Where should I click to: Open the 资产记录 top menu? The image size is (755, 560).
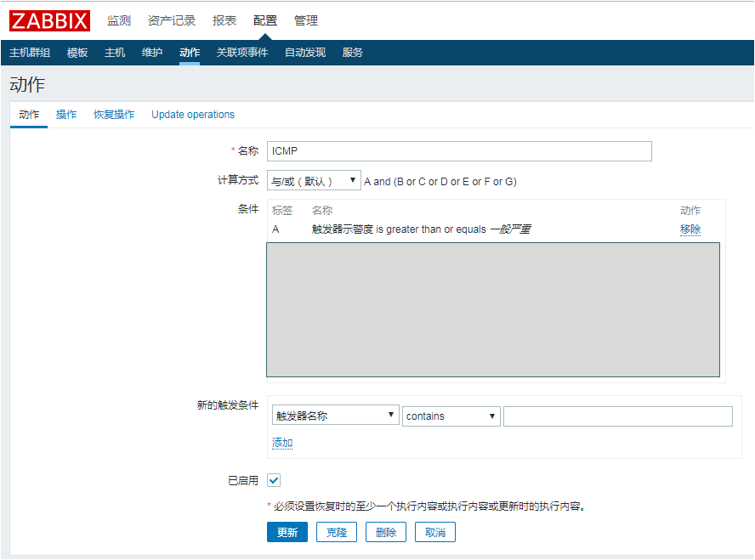pos(172,20)
